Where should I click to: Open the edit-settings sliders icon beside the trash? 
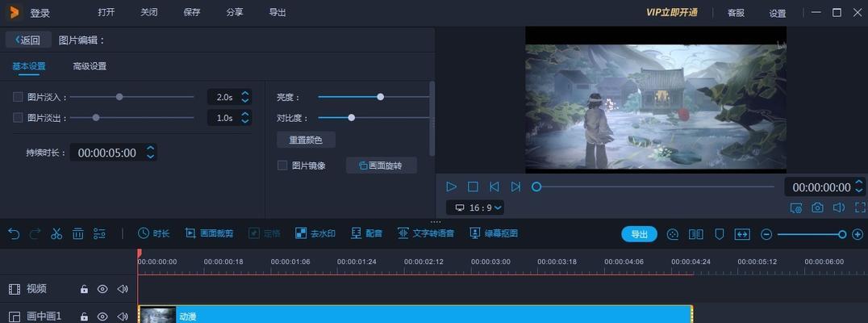click(x=99, y=234)
